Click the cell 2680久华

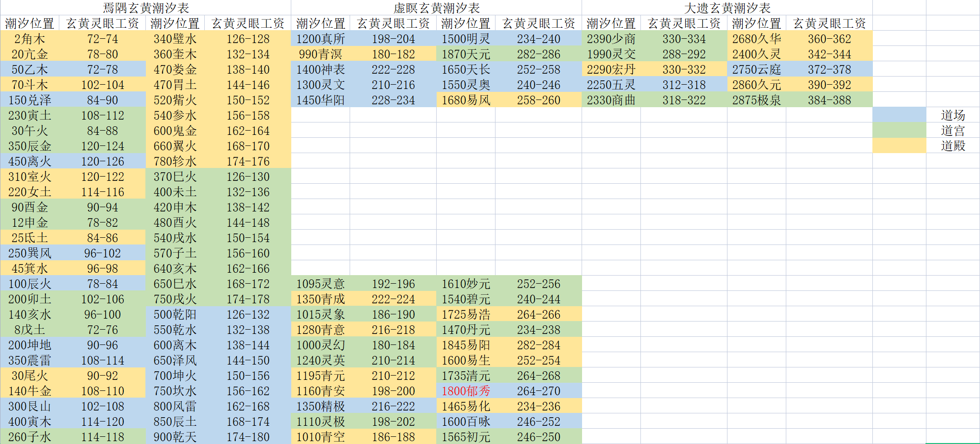tap(757, 38)
